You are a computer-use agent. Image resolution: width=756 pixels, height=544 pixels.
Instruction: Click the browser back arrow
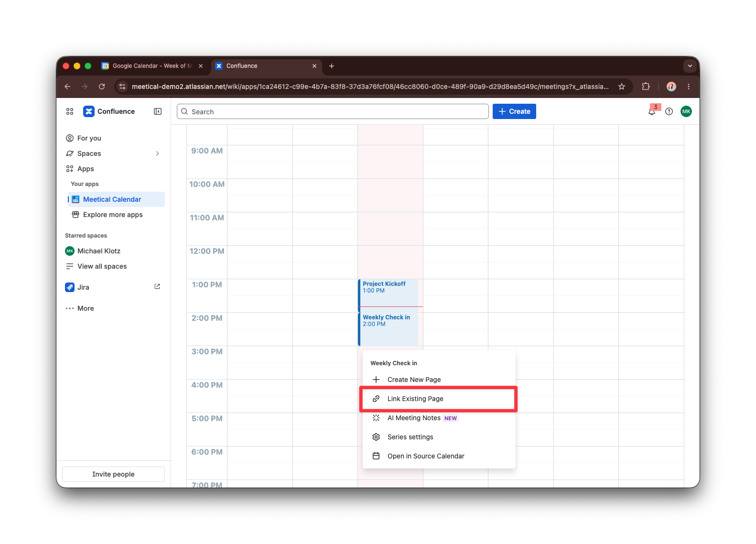(x=67, y=87)
